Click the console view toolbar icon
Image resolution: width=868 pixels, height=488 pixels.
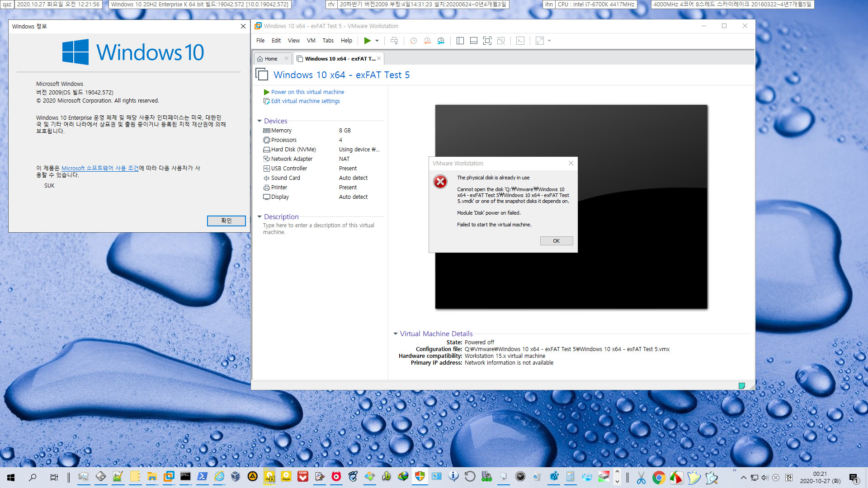[520, 41]
